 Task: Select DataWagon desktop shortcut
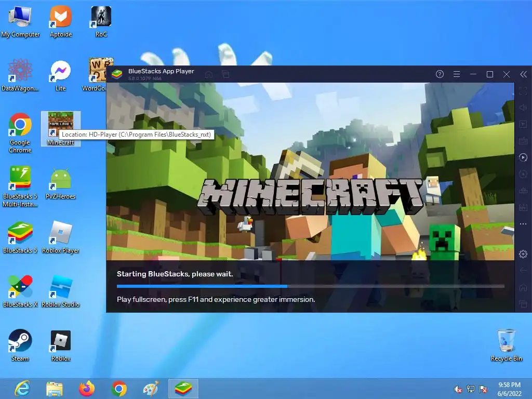20,75
